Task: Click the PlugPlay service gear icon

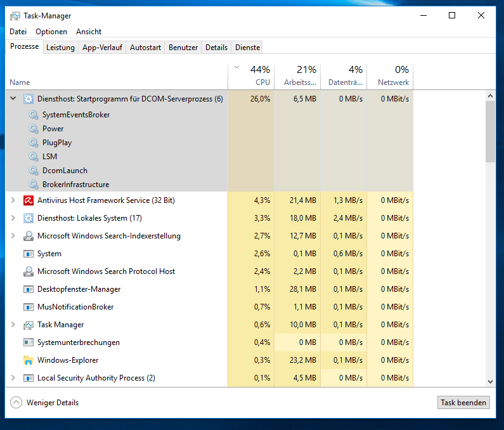Action: [x=34, y=143]
